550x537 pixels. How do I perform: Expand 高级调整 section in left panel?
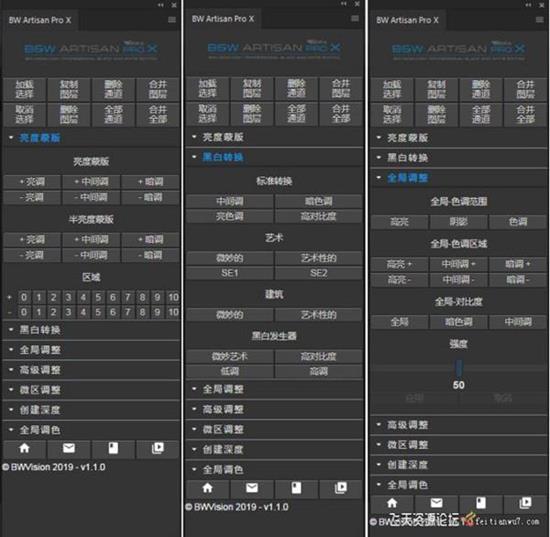tap(91, 370)
